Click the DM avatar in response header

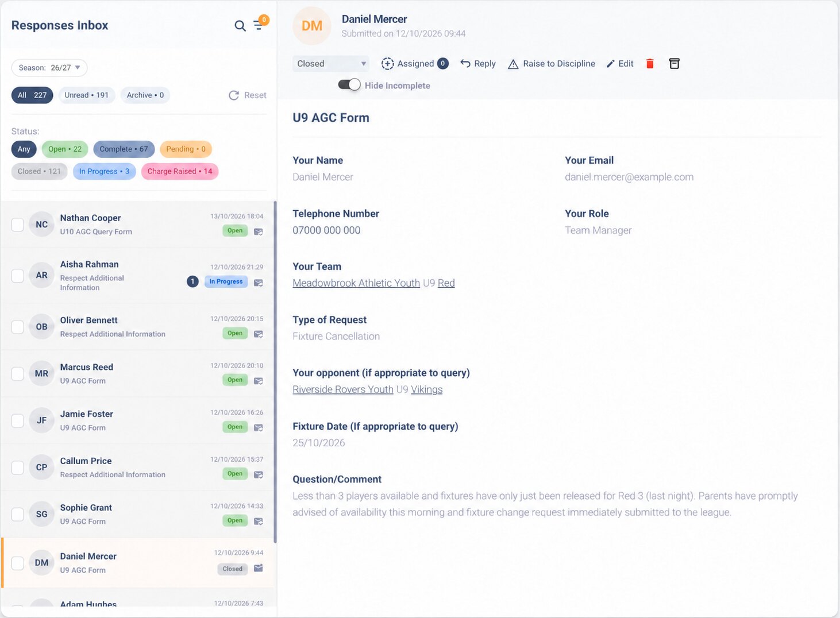(x=312, y=26)
